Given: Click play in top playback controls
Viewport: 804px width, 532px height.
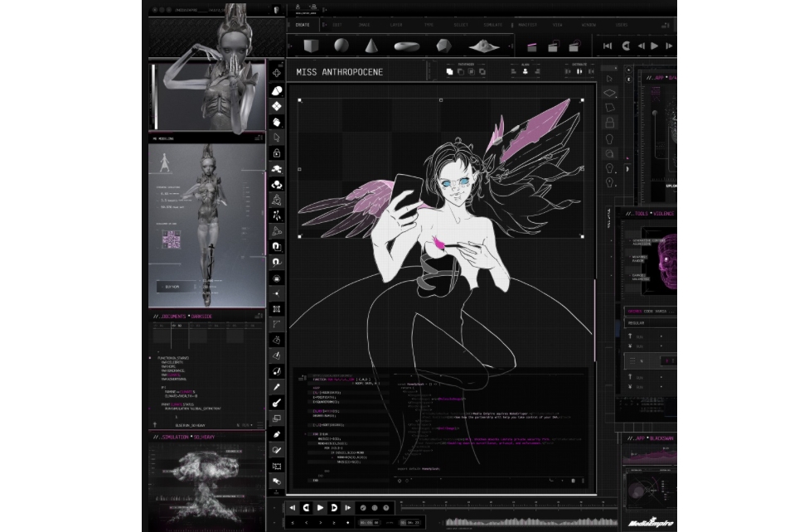Looking at the screenshot, I should click(654, 46).
